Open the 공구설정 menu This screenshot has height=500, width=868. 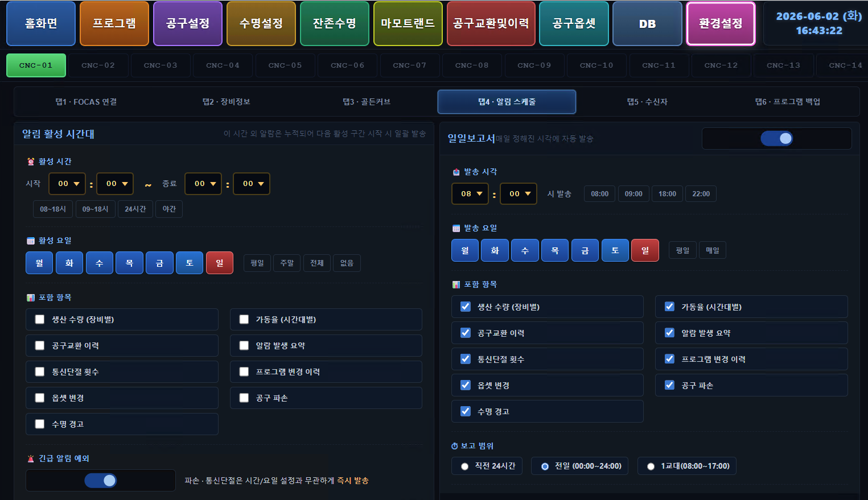click(x=188, y=23)
